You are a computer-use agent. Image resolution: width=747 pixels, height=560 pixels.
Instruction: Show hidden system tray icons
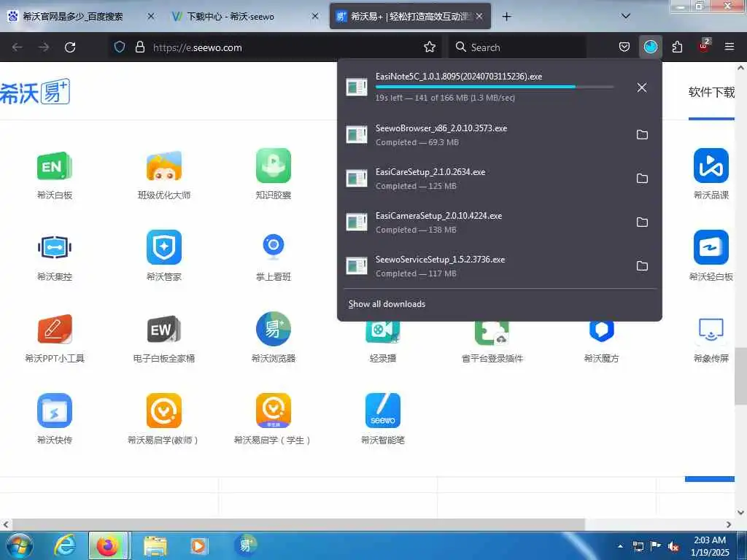pos(620,546)
